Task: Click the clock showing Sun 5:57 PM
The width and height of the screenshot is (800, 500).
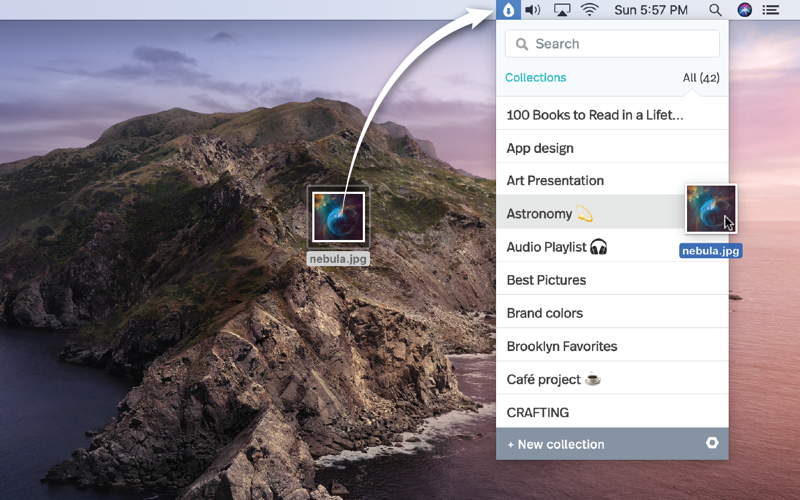Action: point(651,10)
